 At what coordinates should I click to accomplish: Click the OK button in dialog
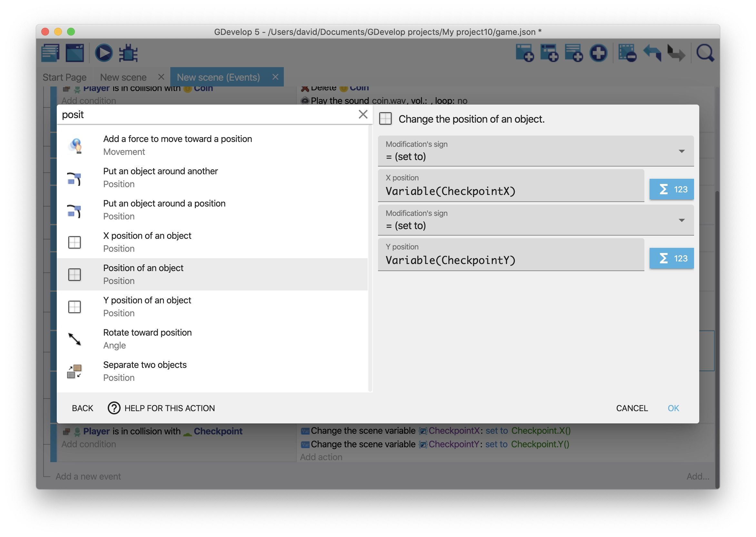point(673,408)
